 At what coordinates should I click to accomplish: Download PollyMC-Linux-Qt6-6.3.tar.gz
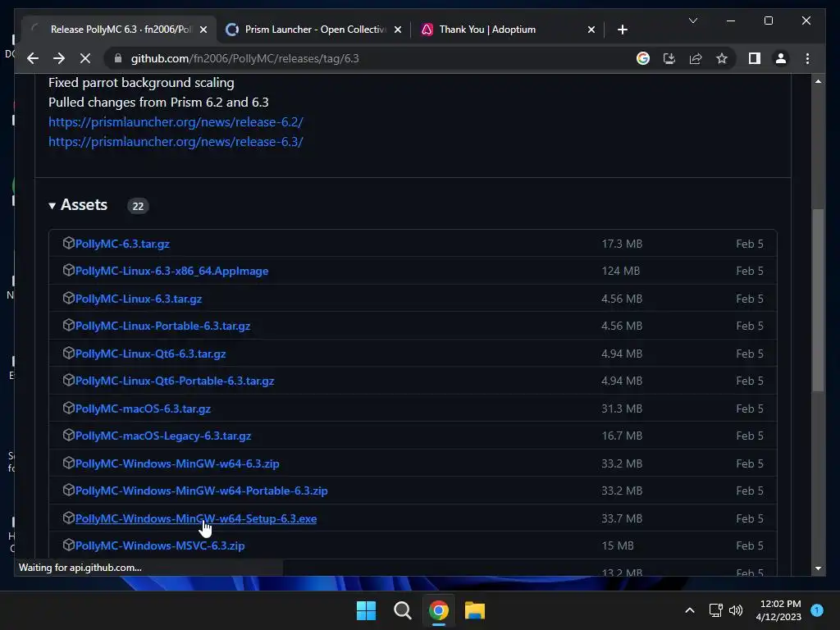pyautogui.click(x=150, y=354)
